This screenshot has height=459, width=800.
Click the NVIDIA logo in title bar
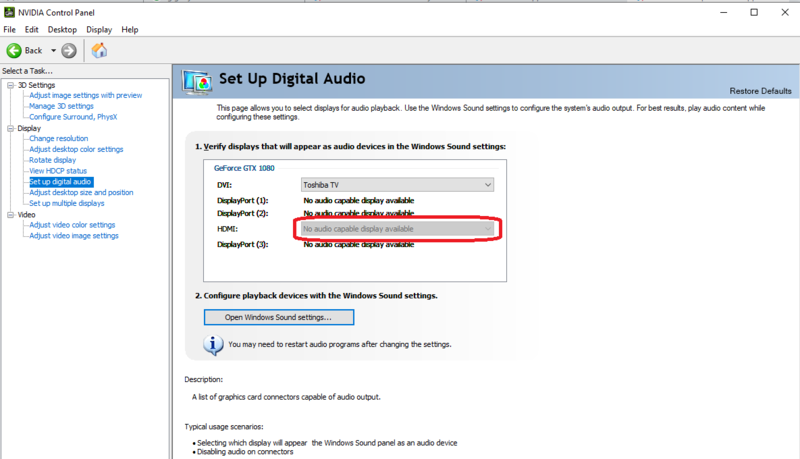[x=9, y=12]
